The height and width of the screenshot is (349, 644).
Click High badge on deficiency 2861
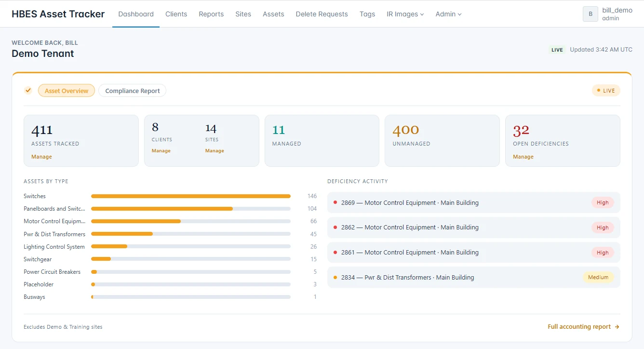point(603,253)
